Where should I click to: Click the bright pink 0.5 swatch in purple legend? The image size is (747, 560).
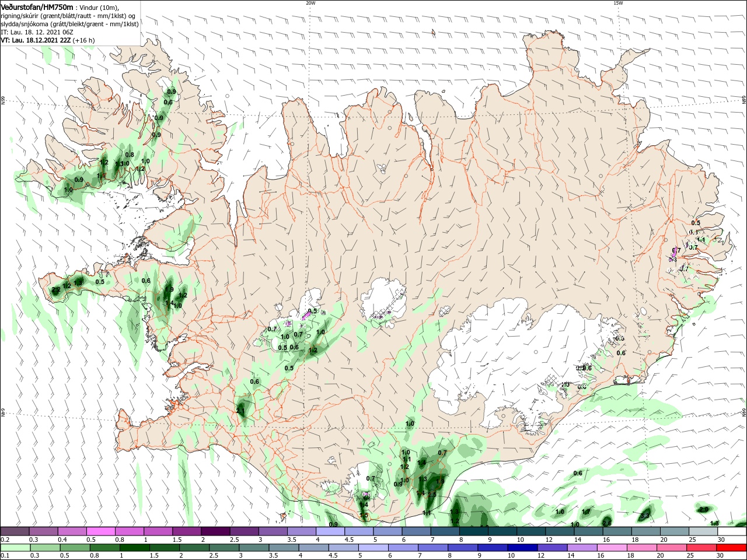100,531
